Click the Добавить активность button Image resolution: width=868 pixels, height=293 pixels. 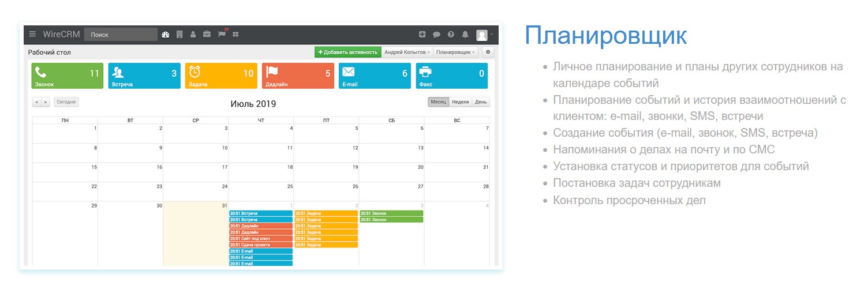pos(348,52)
